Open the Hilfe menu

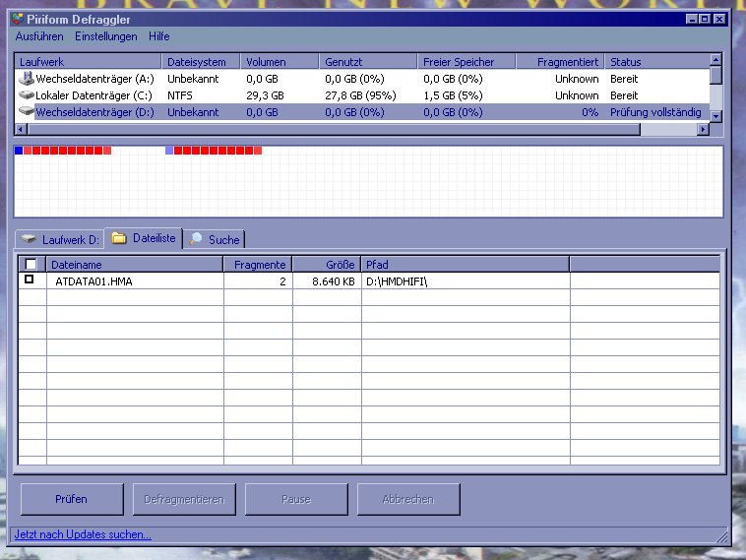pyautogui.click(x=158, y=36)
